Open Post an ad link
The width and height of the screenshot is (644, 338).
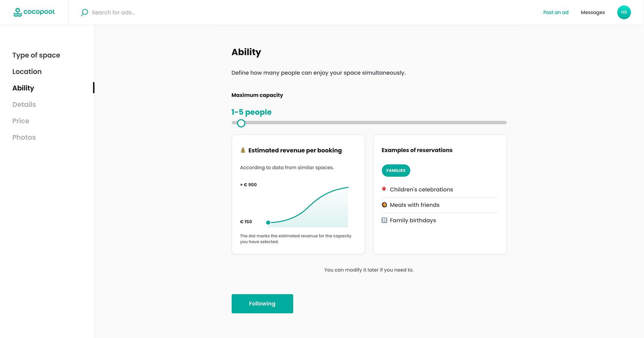(556, 12)
